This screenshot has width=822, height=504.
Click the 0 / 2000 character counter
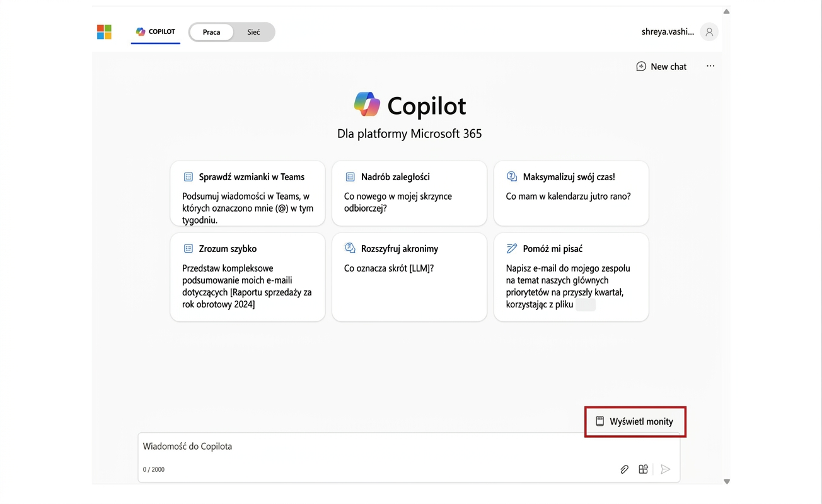pos(154,469)
